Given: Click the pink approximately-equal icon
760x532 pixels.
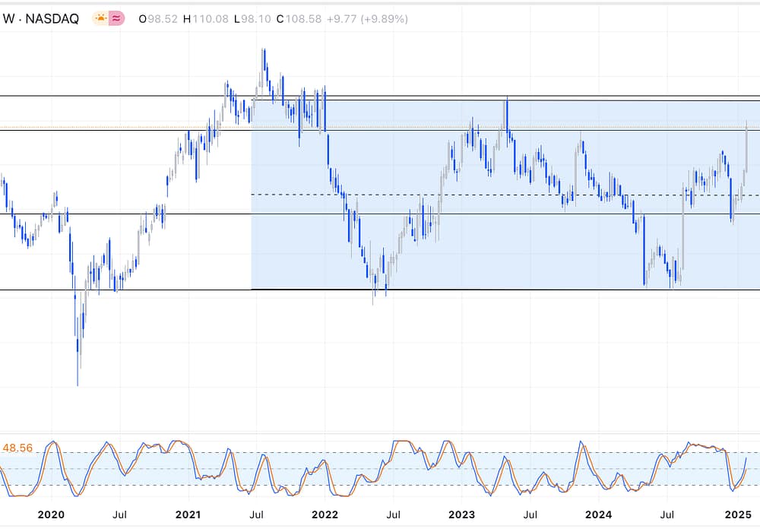Looking at the screenshot, I should 116,19.
